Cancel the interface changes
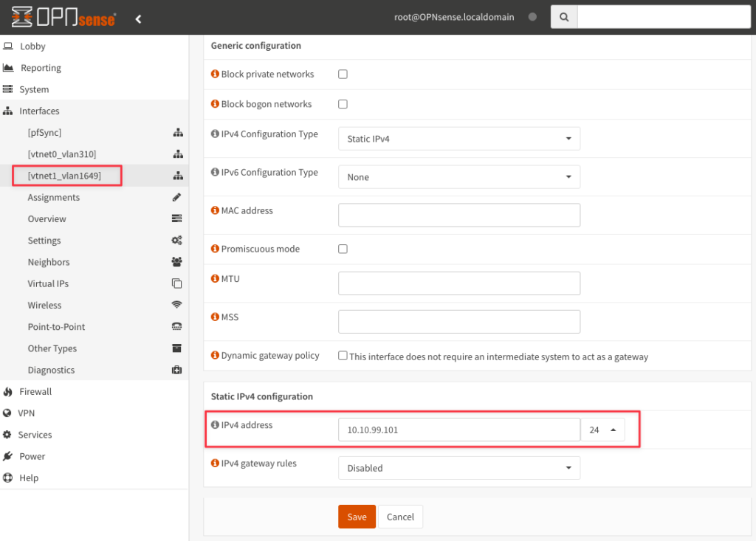The image size is (756, 541). pos(400,517)
